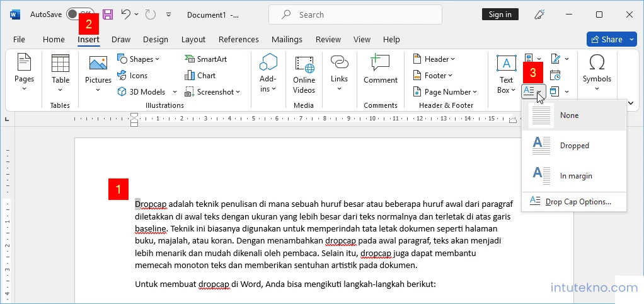Open the Page Number dropdown
644x304 pixels.
click(446, 92)
